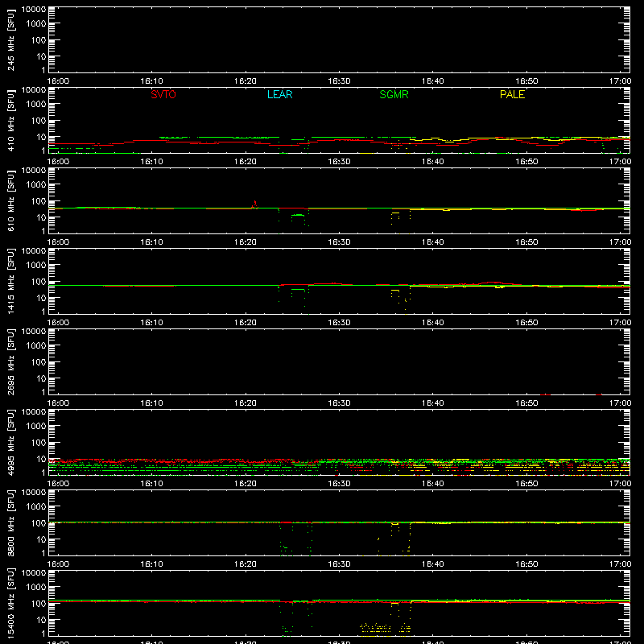
Task: Click the 16:00 time label under 245 MHz panel
Action: click(x=58, y=81)
